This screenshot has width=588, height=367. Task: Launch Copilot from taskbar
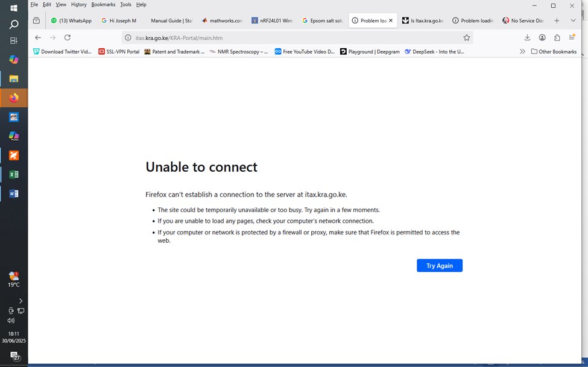14,59
